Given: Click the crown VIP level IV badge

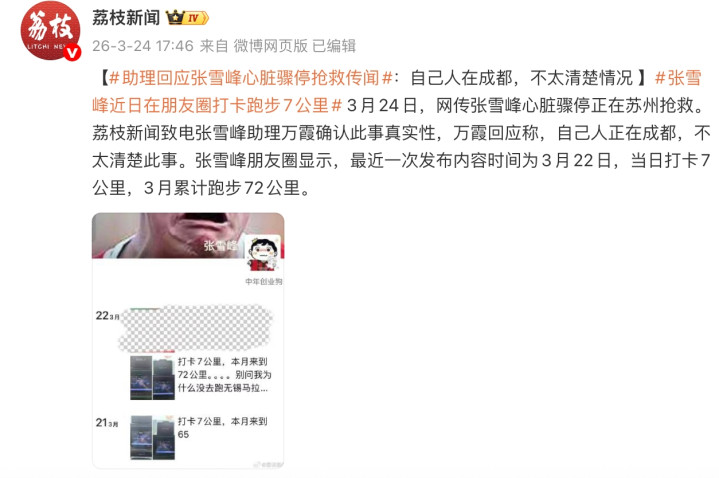Looking at the screenshot, I should click(x=187, y=18).
